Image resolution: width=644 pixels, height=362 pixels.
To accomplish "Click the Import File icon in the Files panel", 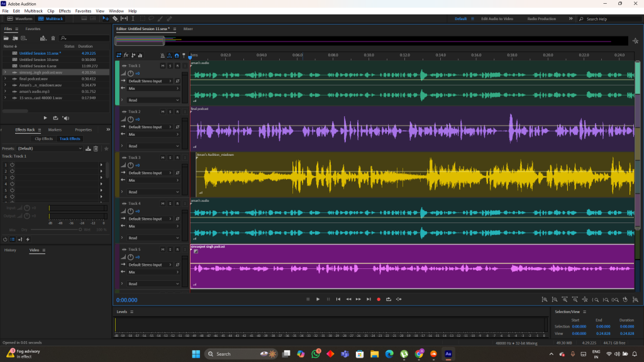I will [x=14, y=38].
